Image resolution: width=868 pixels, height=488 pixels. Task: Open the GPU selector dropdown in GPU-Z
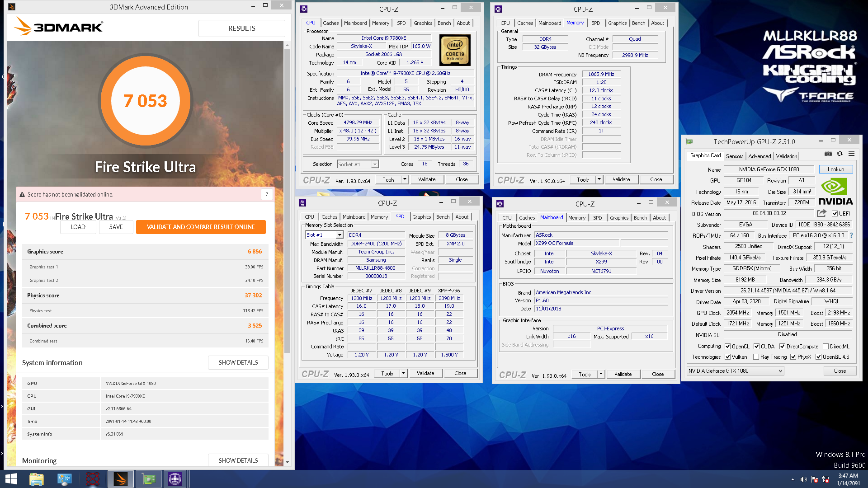(x=735, y=371)
